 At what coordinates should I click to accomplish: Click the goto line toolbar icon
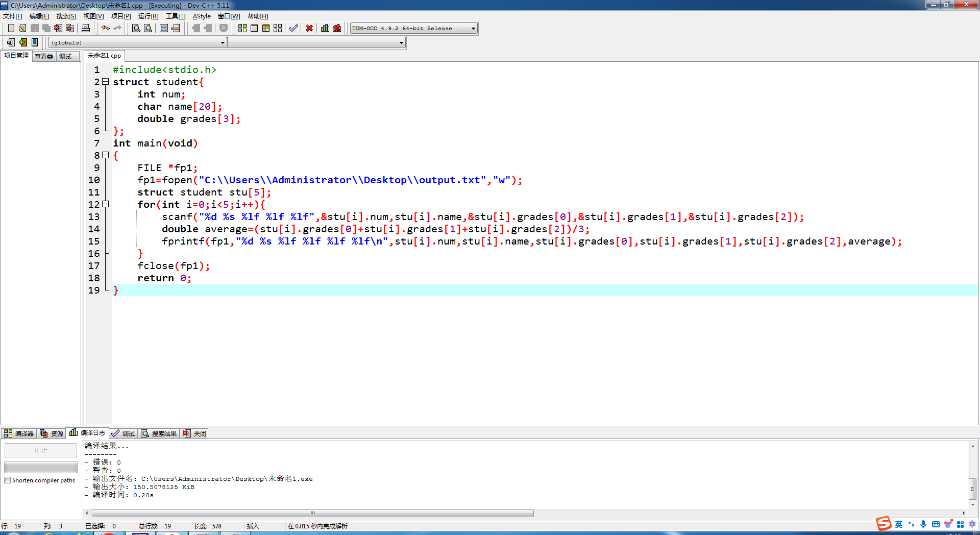[176, 28]
